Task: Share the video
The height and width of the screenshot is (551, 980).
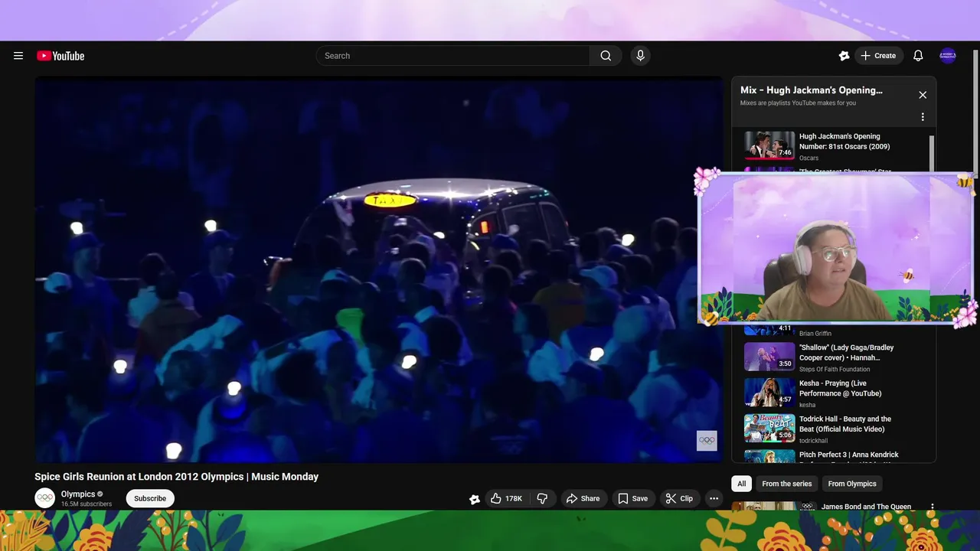Action: click(x=583, y=498)
